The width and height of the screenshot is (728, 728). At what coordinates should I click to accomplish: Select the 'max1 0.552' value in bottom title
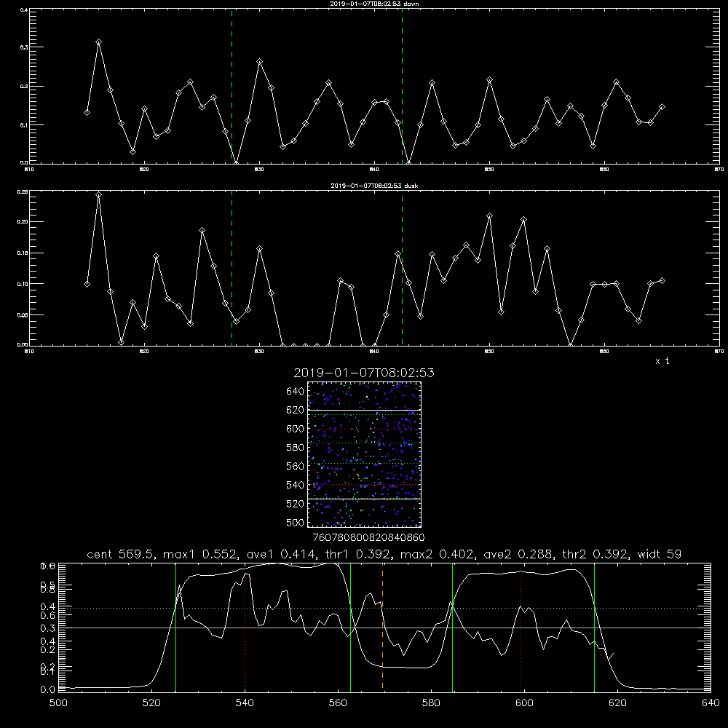pyautogui.click(x=201, y=554)
